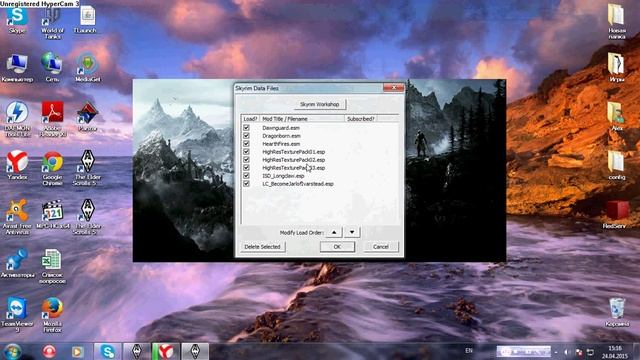
Task: Uncheck the HearthFires.esm load checkbox
Action: click(x=246, y=143)
